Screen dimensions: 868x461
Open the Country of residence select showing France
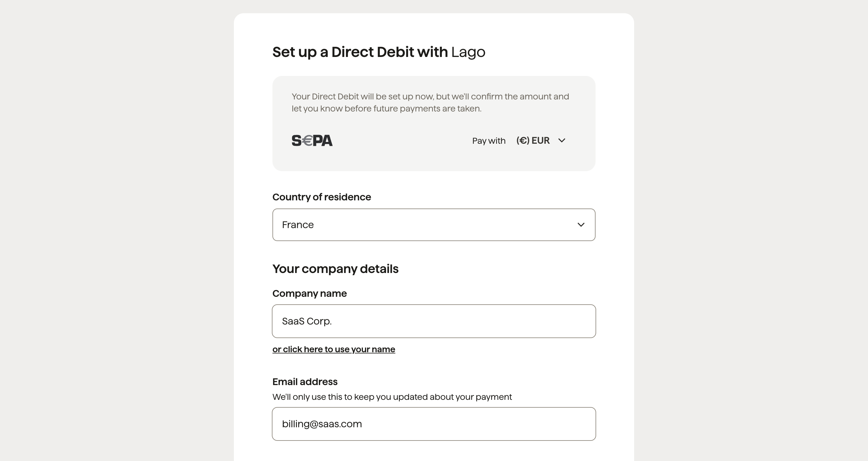tap(434, 225)
